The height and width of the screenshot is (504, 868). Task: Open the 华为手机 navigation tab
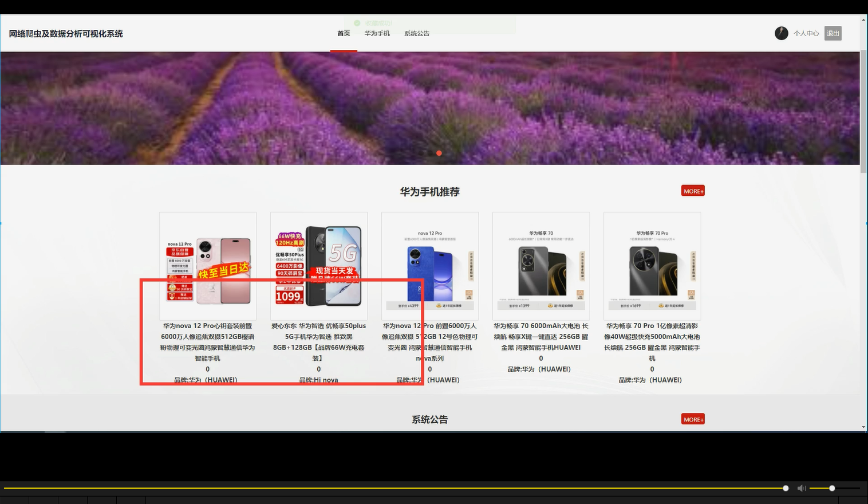pos(377,33)
